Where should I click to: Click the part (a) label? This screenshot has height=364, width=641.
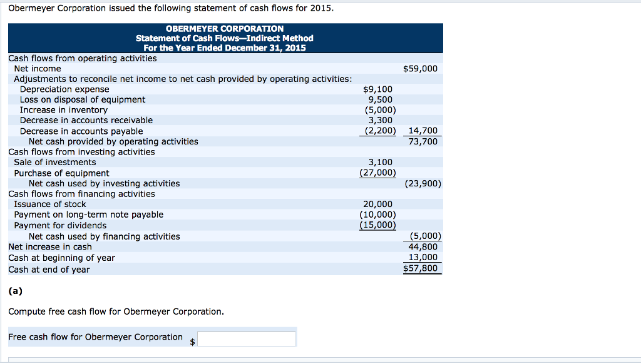click(16, 291)
